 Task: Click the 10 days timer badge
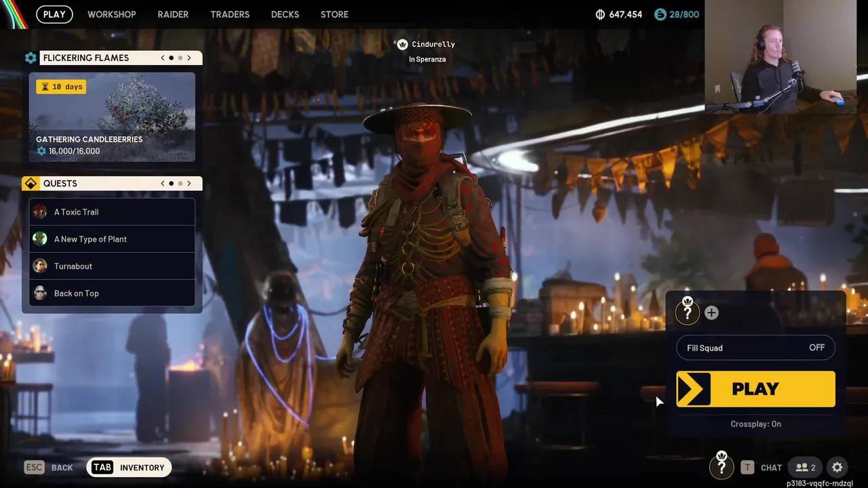[x=61, y=87]
